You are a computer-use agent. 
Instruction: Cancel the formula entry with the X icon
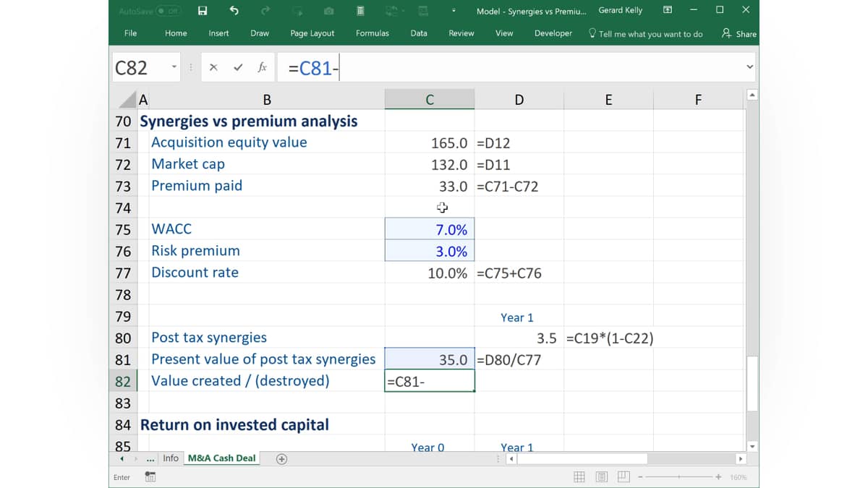(213, 67)
